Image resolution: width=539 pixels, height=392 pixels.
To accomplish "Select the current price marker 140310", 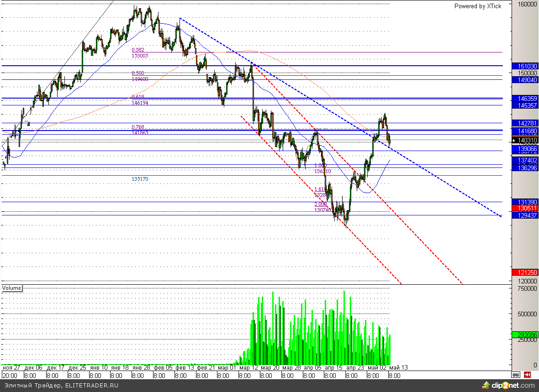I will (525, 141).
